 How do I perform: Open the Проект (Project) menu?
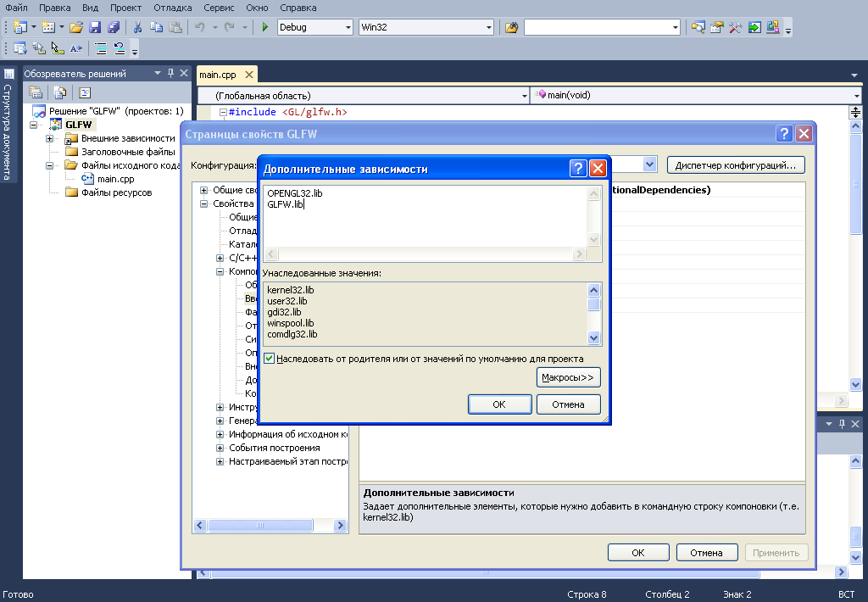[125, 8]
